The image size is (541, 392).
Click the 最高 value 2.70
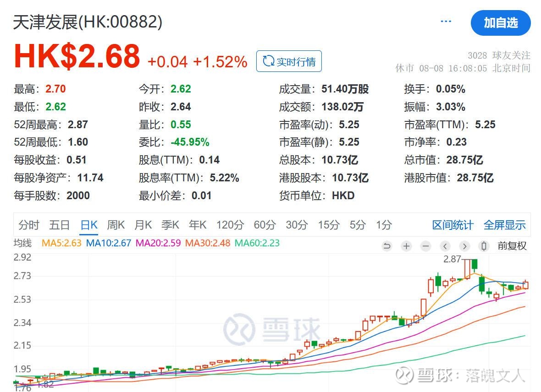tap(55, 89)
